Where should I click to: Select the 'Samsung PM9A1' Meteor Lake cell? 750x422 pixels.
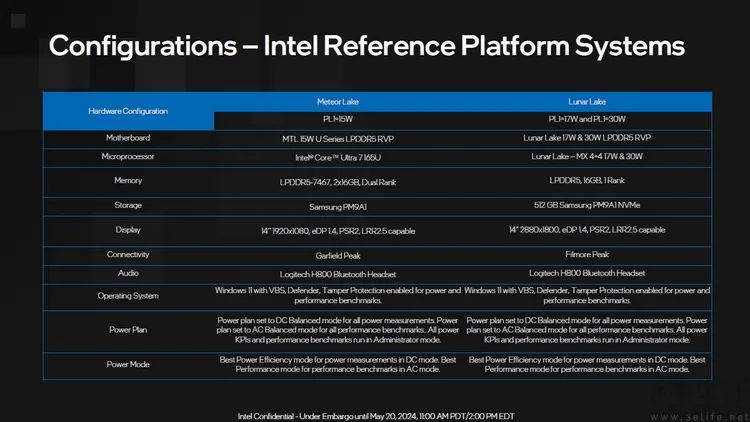coord(338,207)
